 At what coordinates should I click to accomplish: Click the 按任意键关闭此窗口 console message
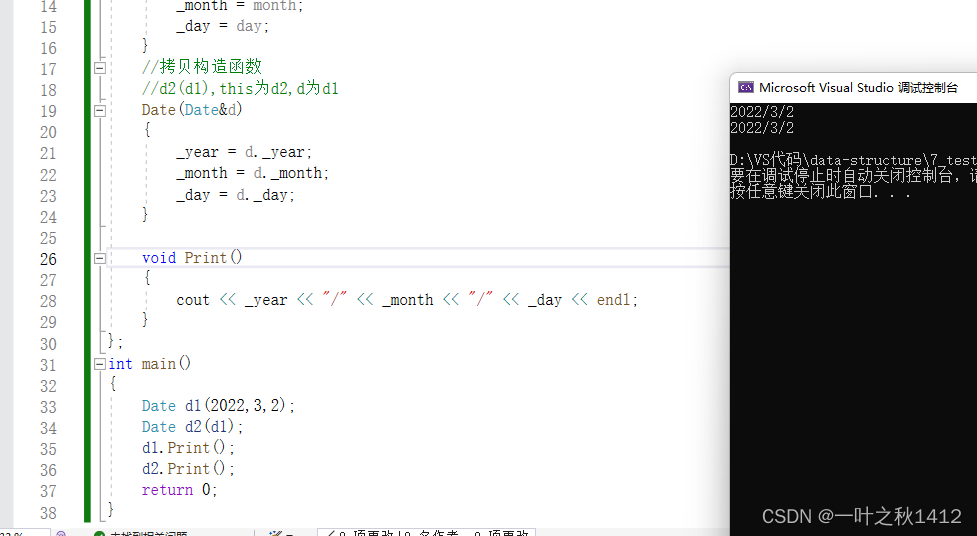[820, 191]
